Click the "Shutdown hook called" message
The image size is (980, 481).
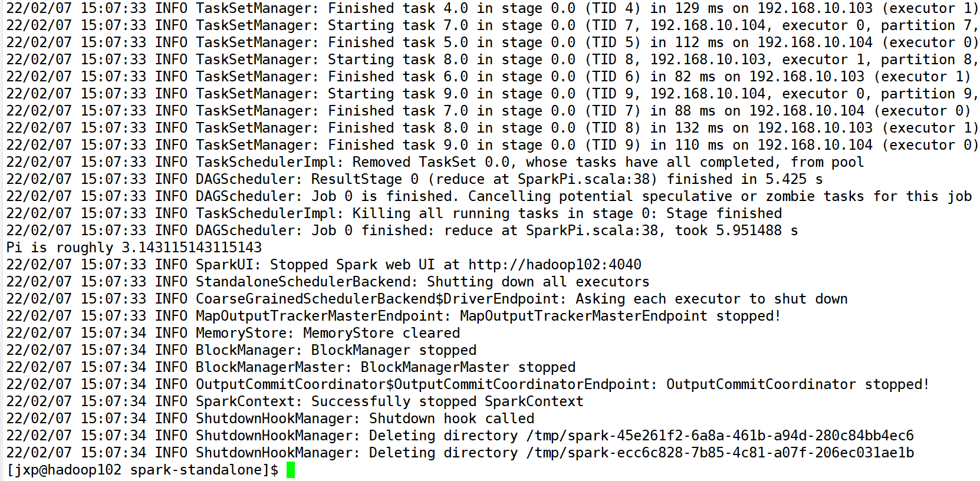pos(451,419)
